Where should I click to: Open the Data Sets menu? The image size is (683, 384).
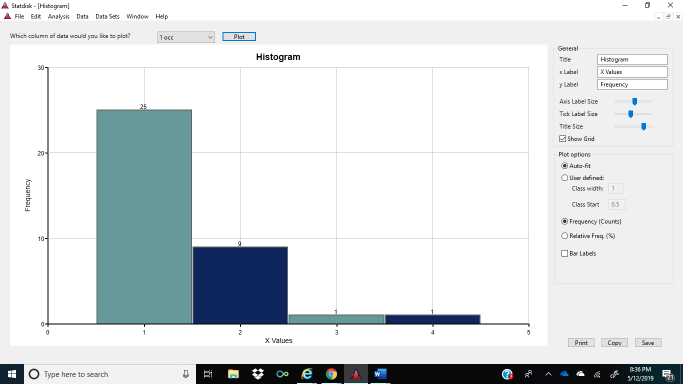click(107, 17)
